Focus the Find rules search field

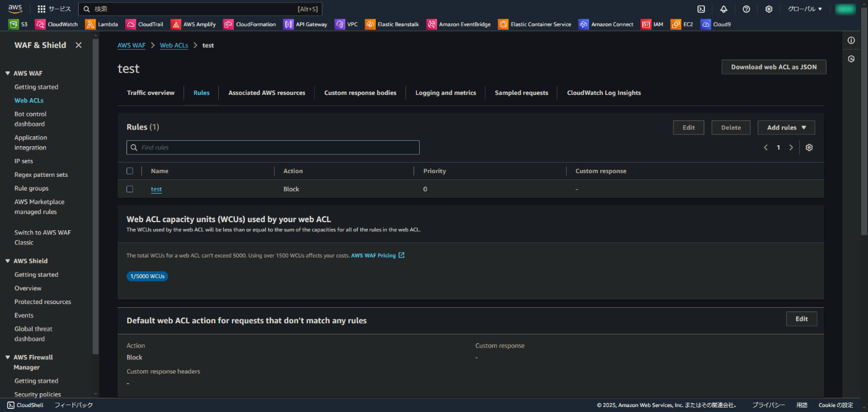[x=273, y=147]
